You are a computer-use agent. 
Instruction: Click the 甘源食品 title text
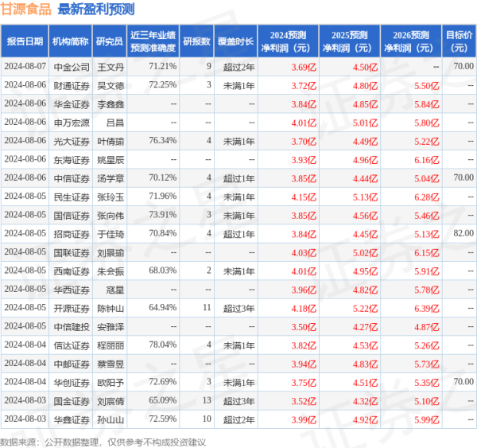[25, 9]
